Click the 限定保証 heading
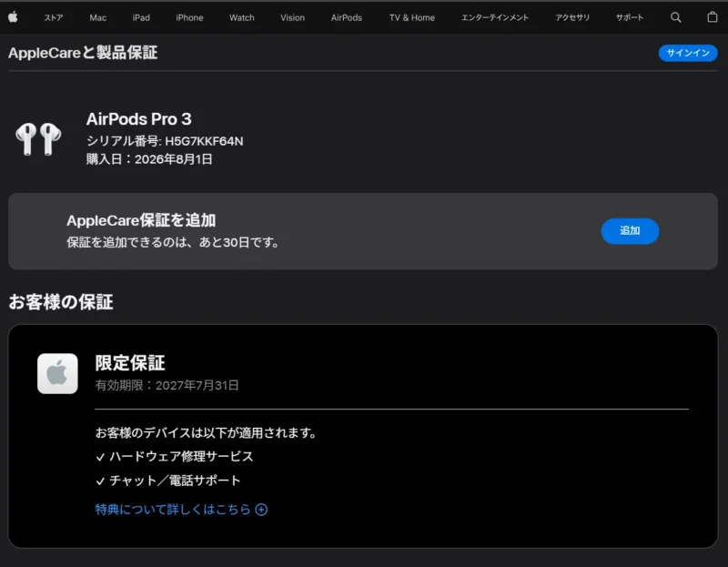 130,363
